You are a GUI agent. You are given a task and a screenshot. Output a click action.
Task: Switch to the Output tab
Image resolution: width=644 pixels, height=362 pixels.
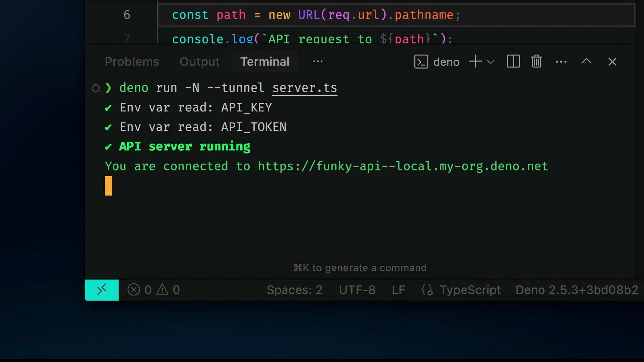tap(200, 62)
